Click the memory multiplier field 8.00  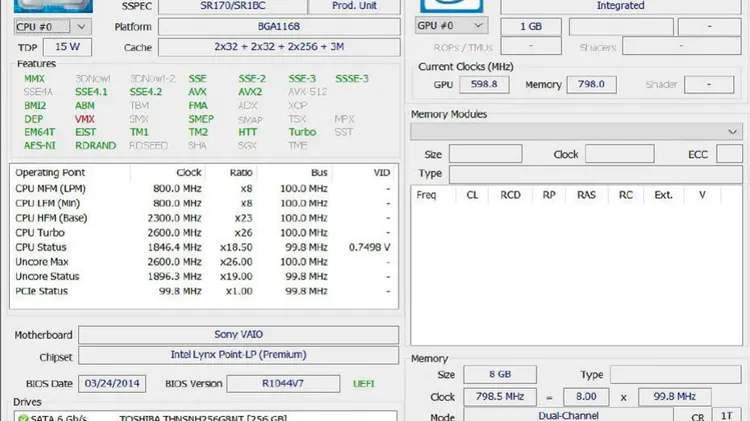coord(586,397)
